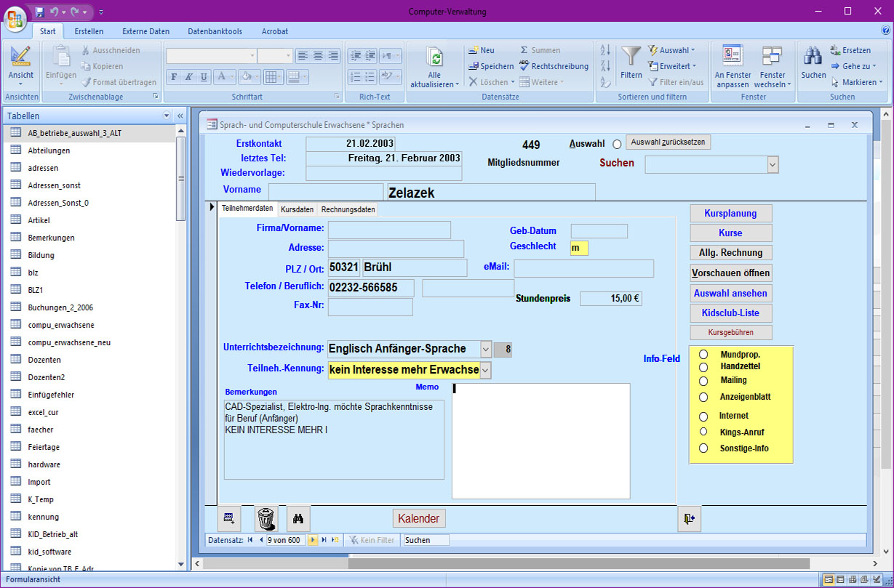
Task: Click the Kursplanung button
Action: [x=730, y=214]
